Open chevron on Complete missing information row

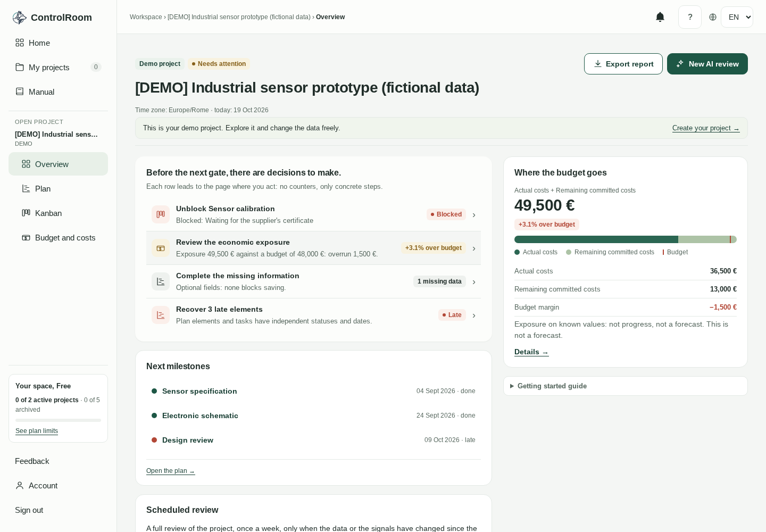tap(474, 282)
